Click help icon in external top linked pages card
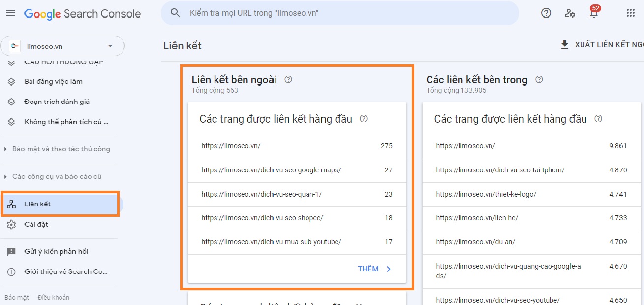 [364, 119]
